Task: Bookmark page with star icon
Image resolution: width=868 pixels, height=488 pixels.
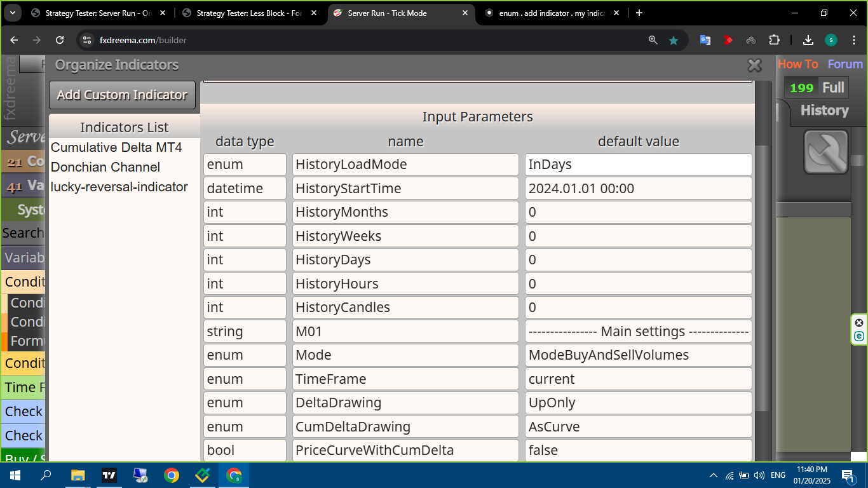Action: click(x=674, y=40)
